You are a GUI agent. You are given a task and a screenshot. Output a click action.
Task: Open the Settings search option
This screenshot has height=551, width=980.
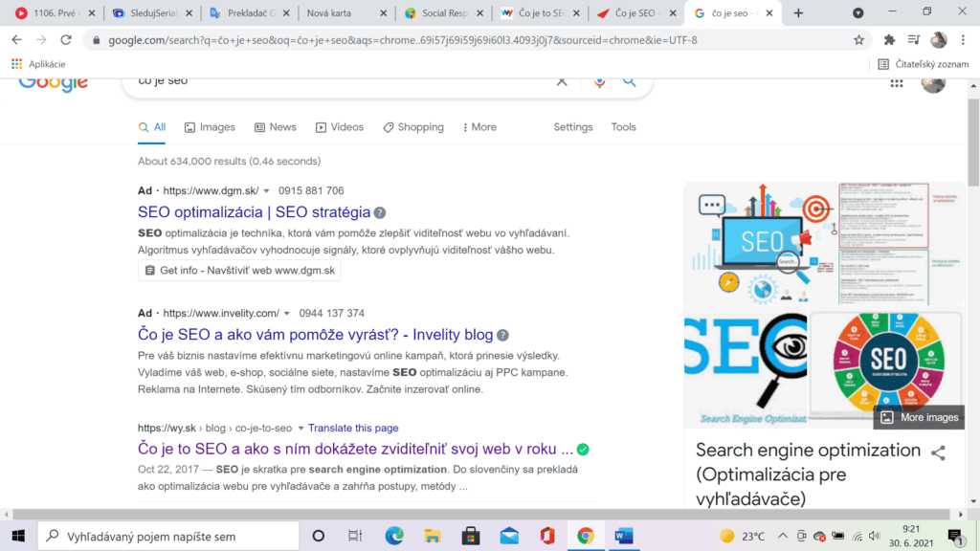pos(573,127)
